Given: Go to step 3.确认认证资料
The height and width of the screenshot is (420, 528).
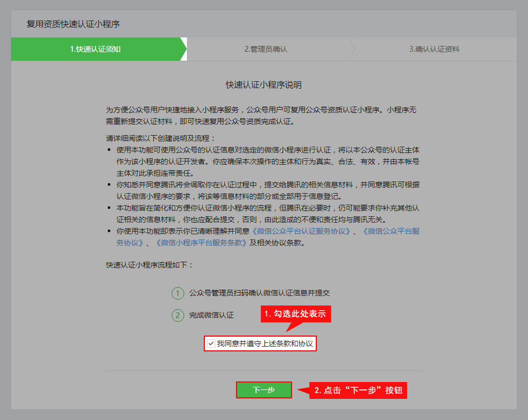Looking at the screenshot, I should [x=434, y=49].
